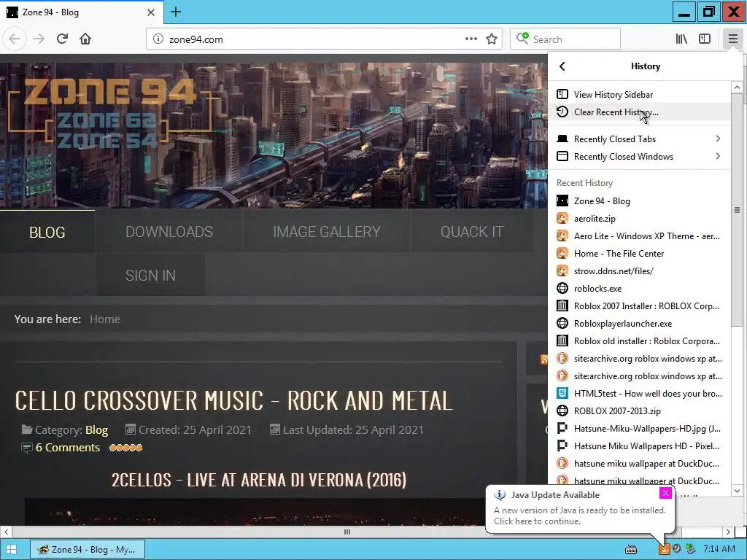This screenshot has width=747, height=560.
Task: Open the on-screen keyboard tray icon
Action: pos(631,550)
